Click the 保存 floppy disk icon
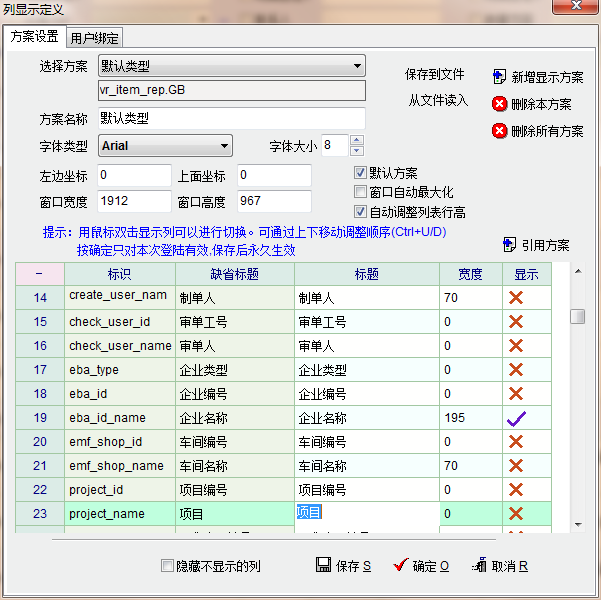 click(323, 565)
